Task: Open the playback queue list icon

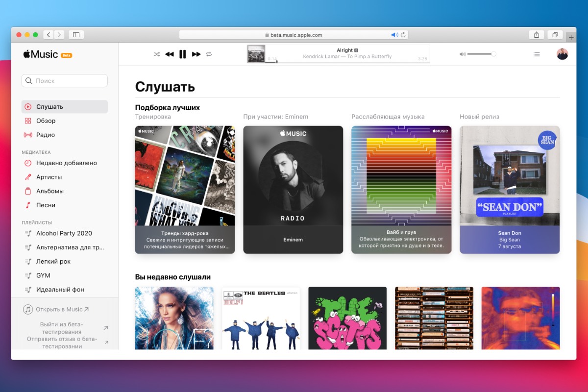Action: [537, 54]
